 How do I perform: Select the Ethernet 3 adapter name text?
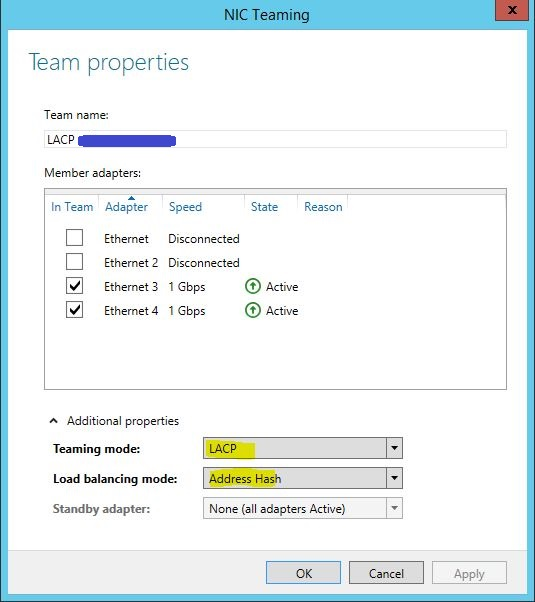pos(131,287)
